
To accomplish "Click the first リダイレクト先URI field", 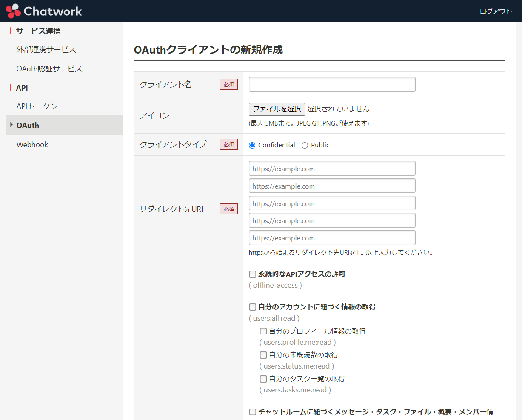I will coord(332,169).
